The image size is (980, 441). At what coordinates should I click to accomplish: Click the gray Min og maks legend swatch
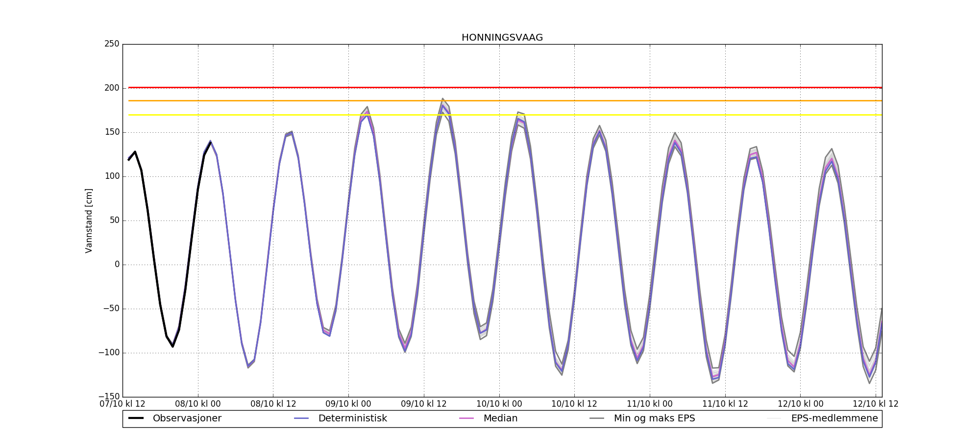[597, 418]
